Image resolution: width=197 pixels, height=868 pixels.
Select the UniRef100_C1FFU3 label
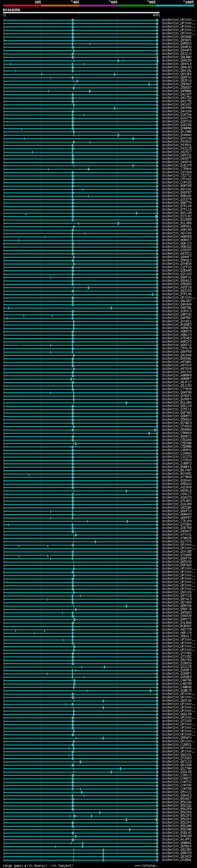(177, 267)
